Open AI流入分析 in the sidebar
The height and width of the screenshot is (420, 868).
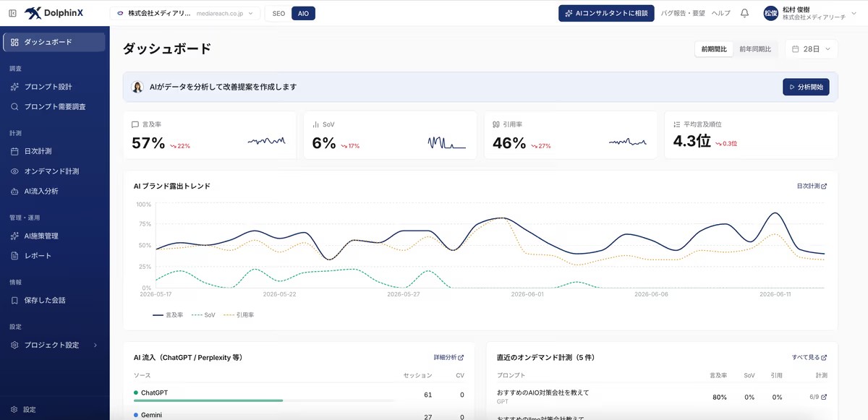click(x=54, y=192)
